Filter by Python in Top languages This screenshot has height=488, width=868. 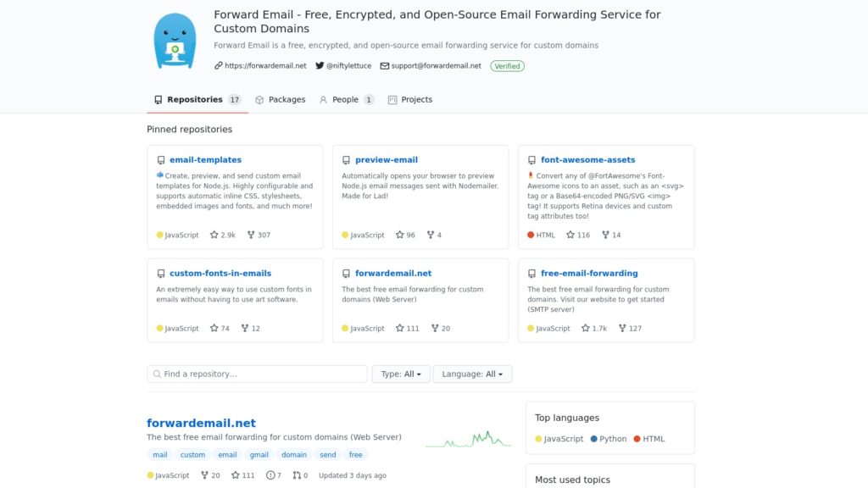(x=612, y=439)
